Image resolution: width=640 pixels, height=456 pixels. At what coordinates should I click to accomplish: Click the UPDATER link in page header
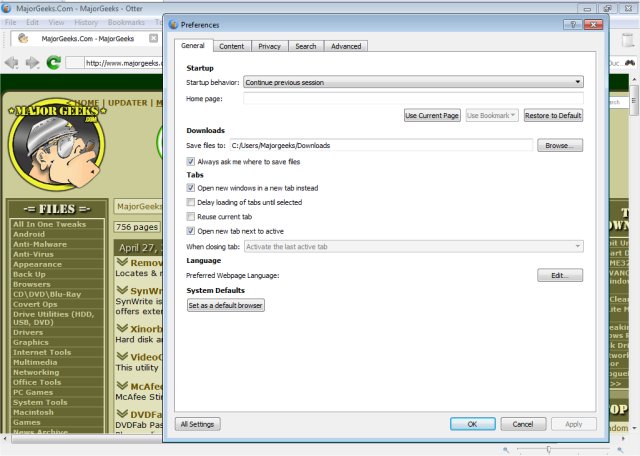pyautogui.click(x=127, y=103)
